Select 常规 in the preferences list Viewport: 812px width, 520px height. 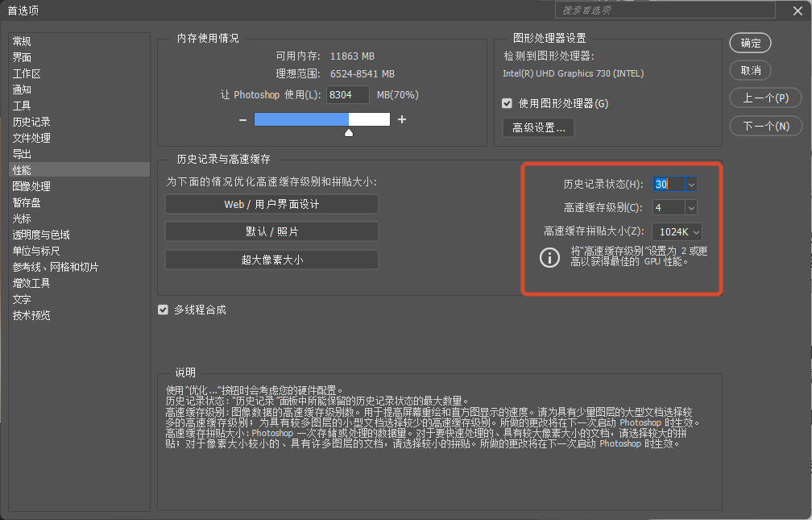(79, 41)
